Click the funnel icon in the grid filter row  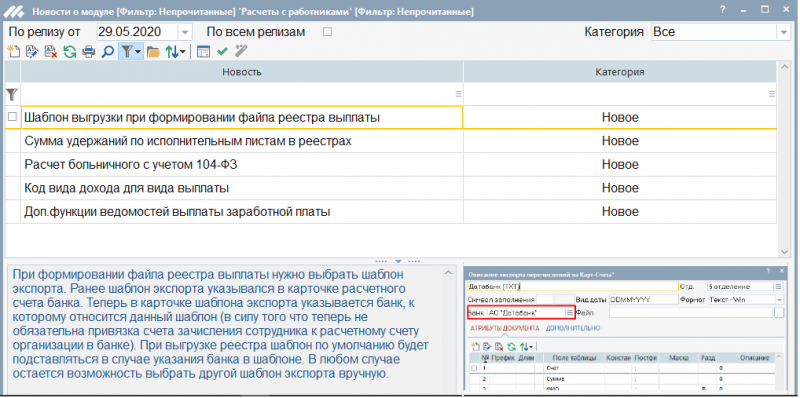12,94
